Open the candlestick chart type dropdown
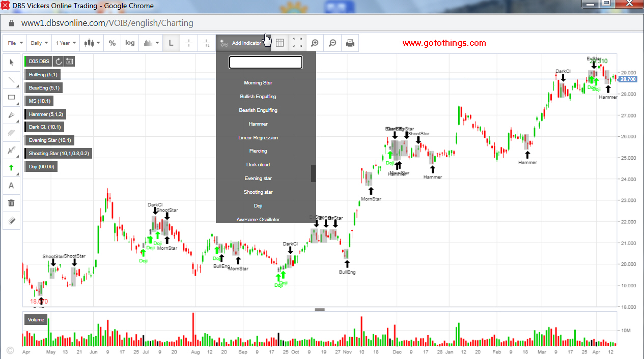This screenshot has width=644, height=359. (x=92, y=43)
